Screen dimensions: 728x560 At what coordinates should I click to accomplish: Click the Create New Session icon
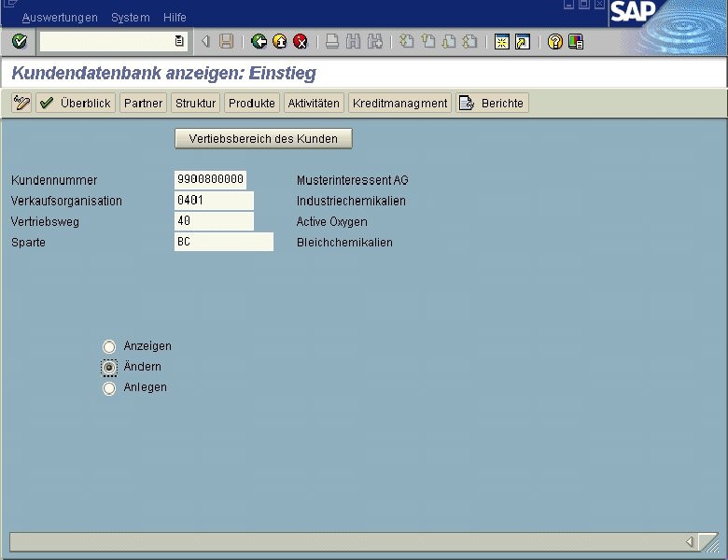click(502, 42)
